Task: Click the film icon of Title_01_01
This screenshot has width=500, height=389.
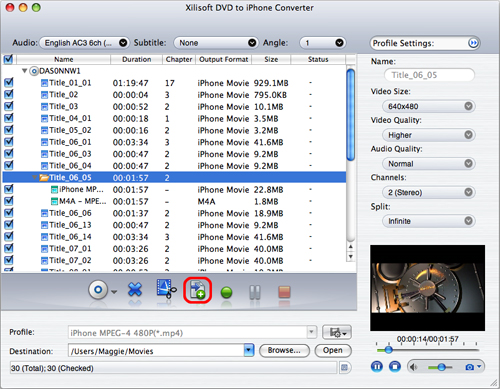Action: pos(44,83)
